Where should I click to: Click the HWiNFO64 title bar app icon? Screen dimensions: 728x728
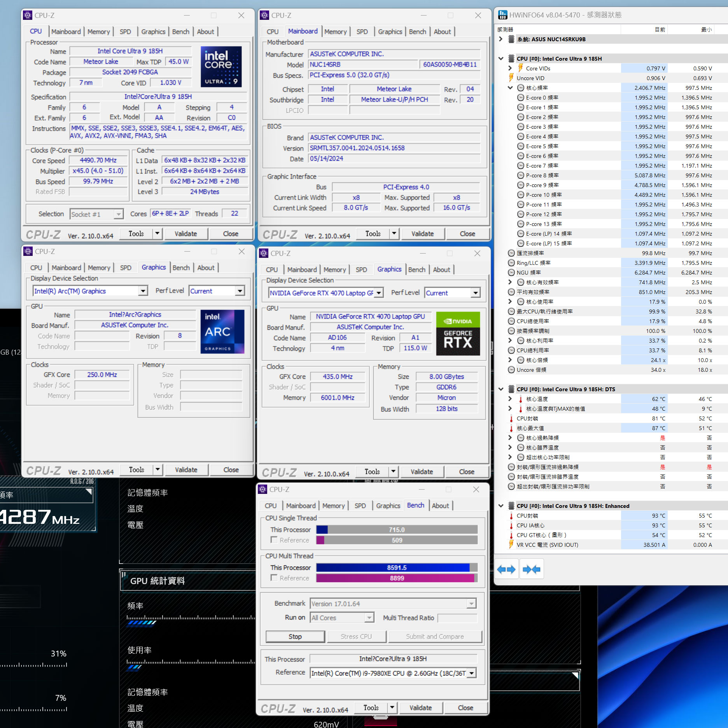(502, 15)
